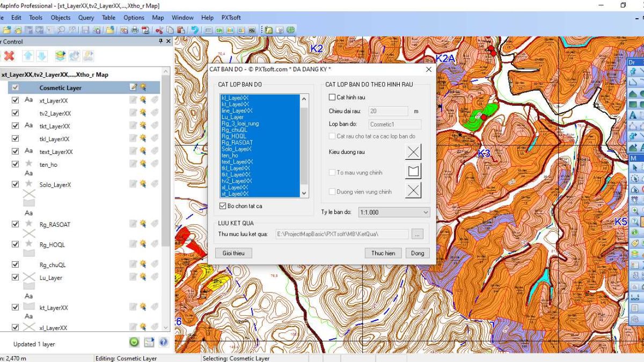The image size is (644, 362).
Task: Click the blue Help icon in Layer Control
Action: (163, 342)
